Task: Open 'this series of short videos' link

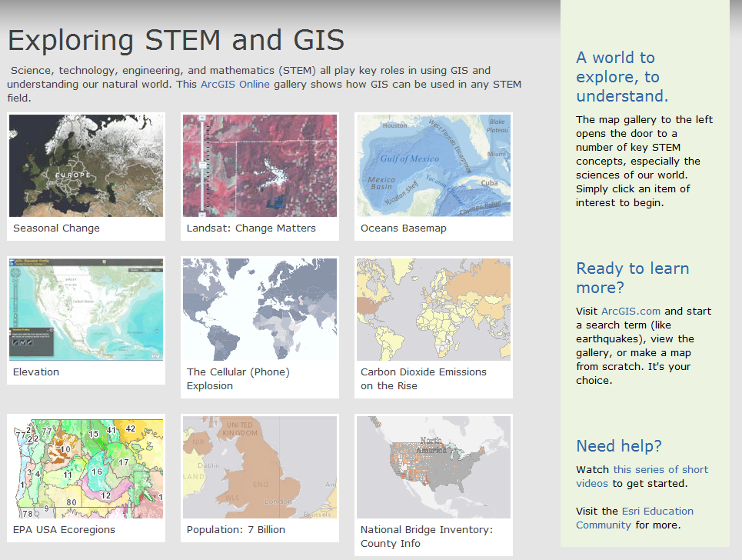Action: tap(642, 476)
